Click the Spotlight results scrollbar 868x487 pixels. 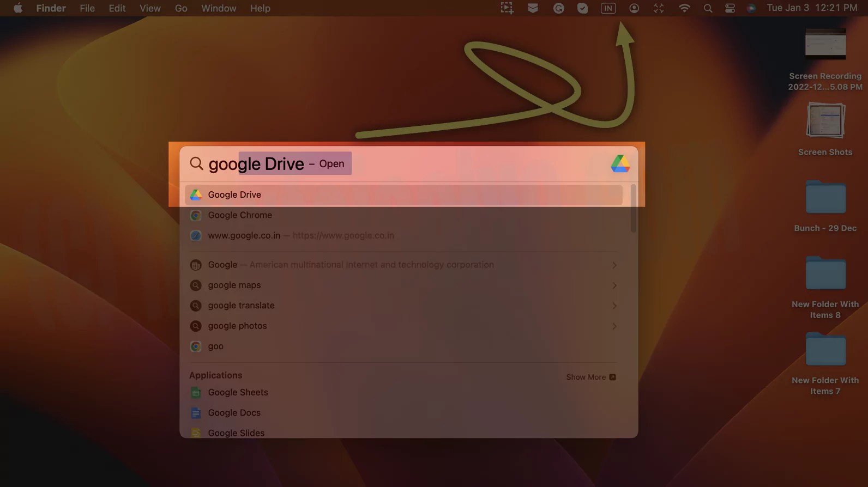click(633, 209)
